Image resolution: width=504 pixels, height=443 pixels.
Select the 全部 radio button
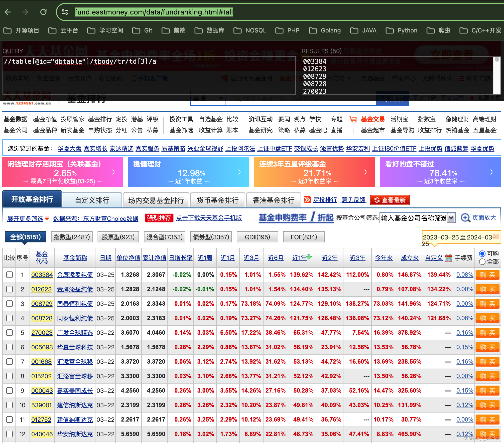coord(482,262)
